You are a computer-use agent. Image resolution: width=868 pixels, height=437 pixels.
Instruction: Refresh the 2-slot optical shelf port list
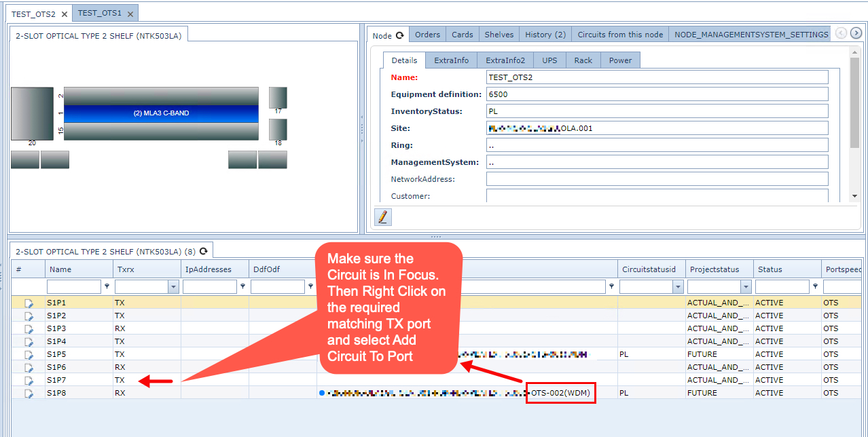pyautogui.click(x=203, y=251)
